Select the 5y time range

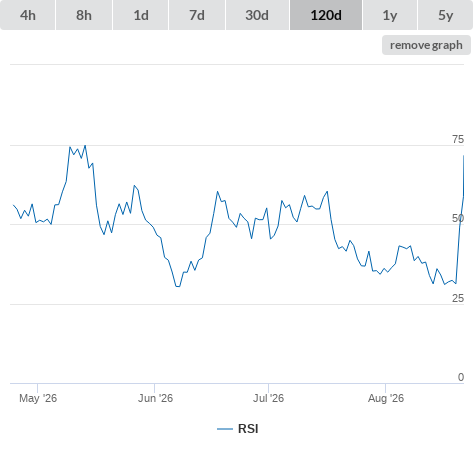click(445, 15)
